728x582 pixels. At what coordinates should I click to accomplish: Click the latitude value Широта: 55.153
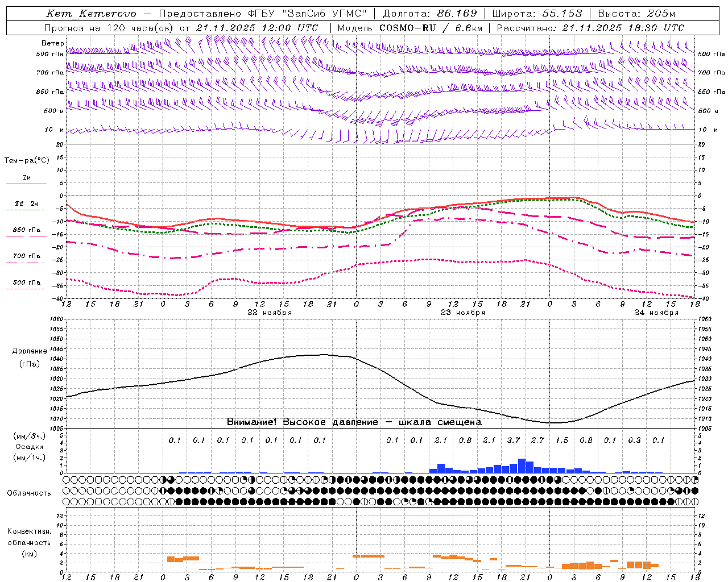click(537, 14)
